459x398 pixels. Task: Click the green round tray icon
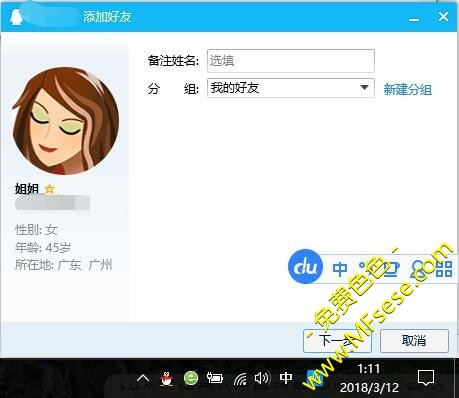(x=191, y=378)
